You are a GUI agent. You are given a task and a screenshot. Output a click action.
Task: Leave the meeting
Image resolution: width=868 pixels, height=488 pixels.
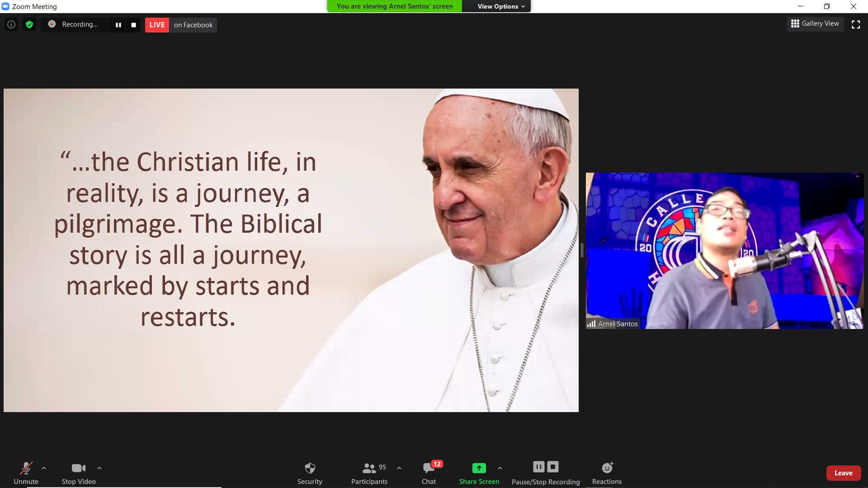coord(844,473)
